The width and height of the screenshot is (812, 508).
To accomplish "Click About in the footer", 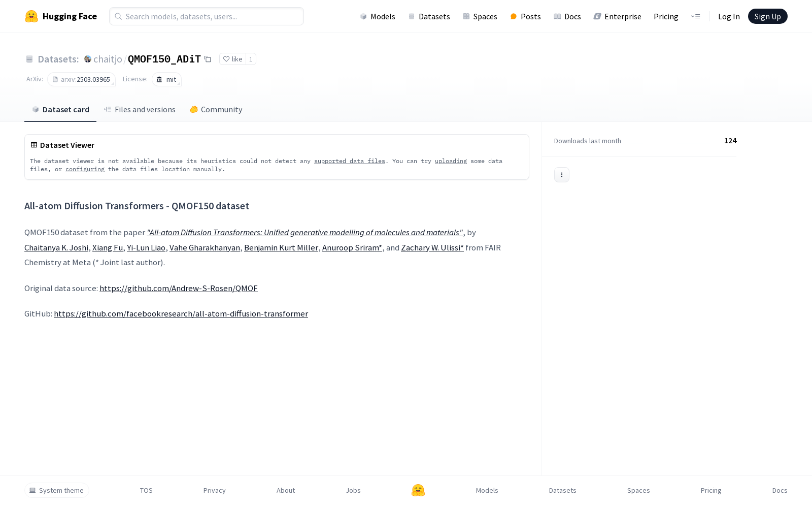I will pos(286,490).
